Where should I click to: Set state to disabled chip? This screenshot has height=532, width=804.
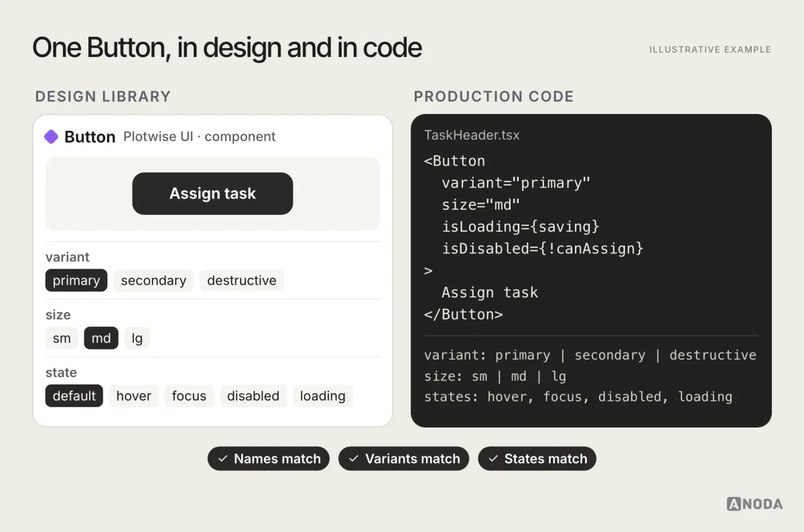click(x=253, y=396)
